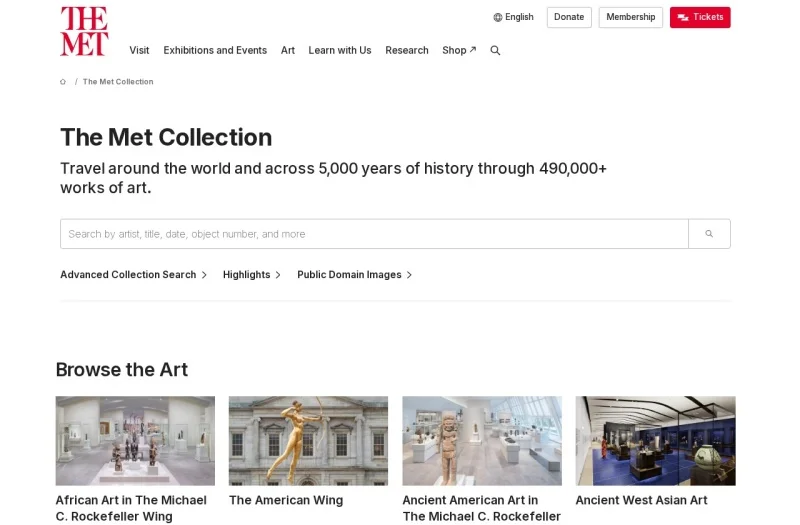
Task: Click the ticket icon in Tickets button
Action: point(683,17)
